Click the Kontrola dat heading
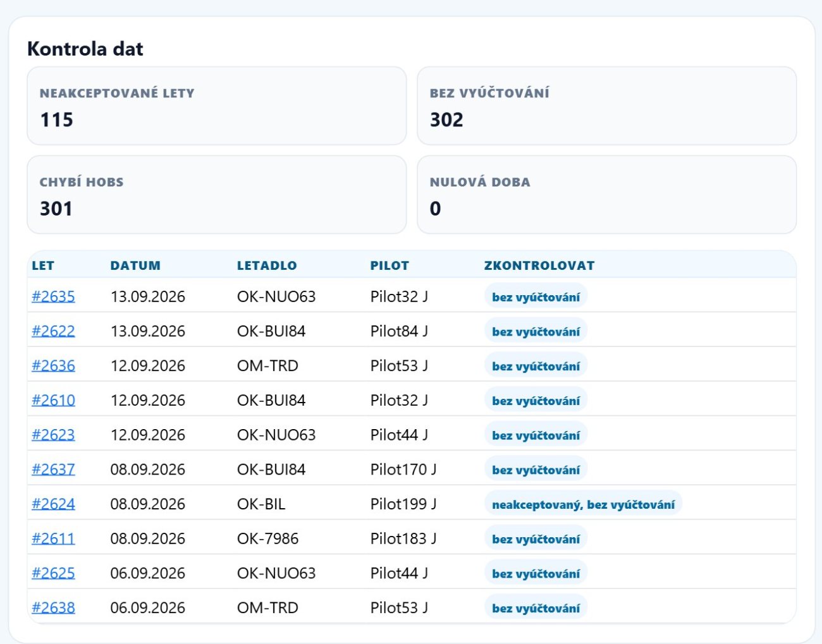Viewport: 822px width, 644px height. tap(85, 49)
